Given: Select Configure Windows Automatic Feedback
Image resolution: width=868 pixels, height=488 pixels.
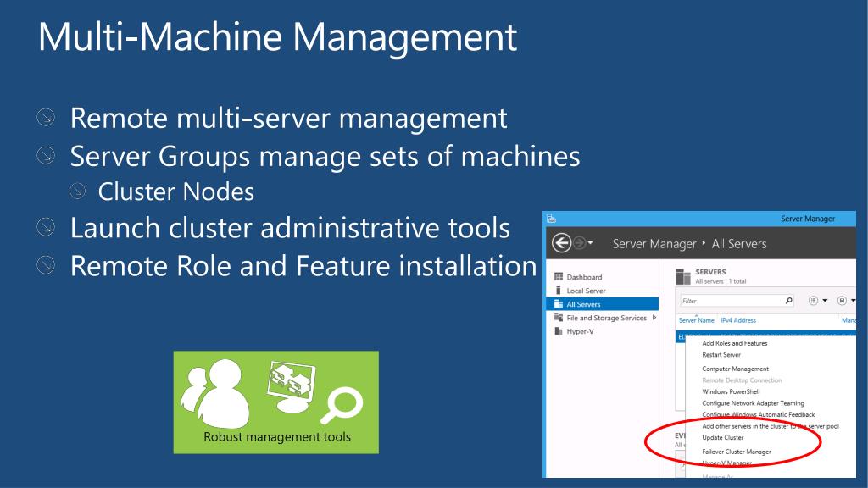Looking at the screenshot, I should pos(759,414).
